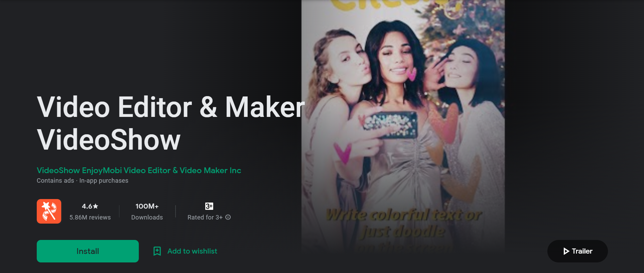Click the 3+ content rating badge
This screenshot has width=644, height=273.
[x=209, y=206]
